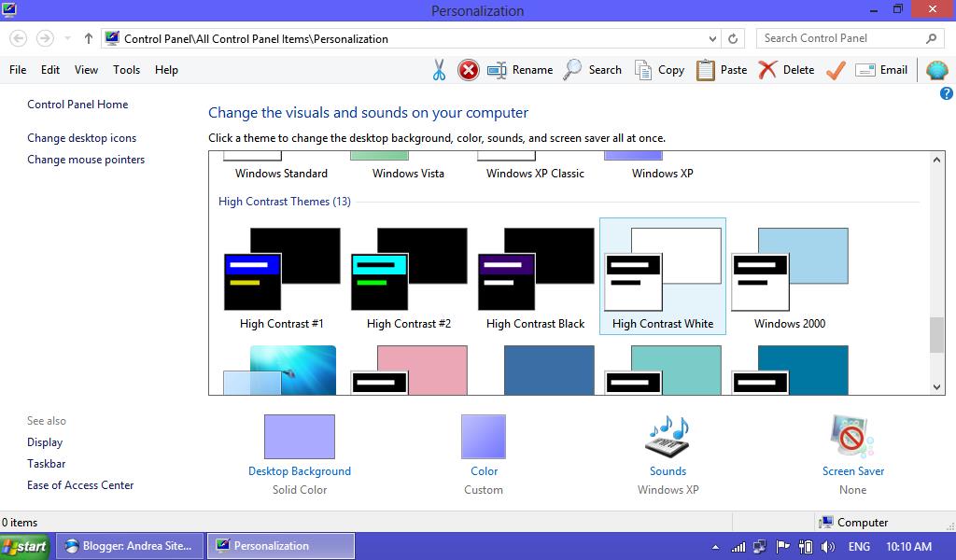Select the dark cyan-blue theme thumbnail
This screenshot has height=560, width=956.
click(790, 370)
